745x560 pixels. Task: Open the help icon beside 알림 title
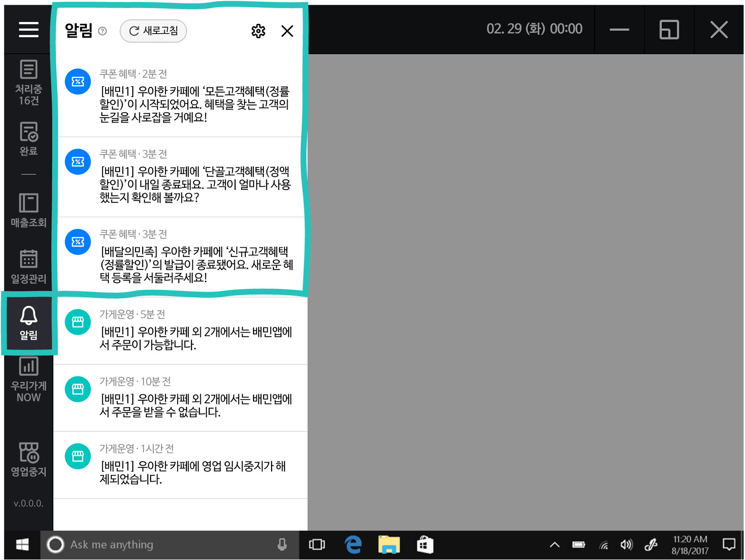[103, 31]
